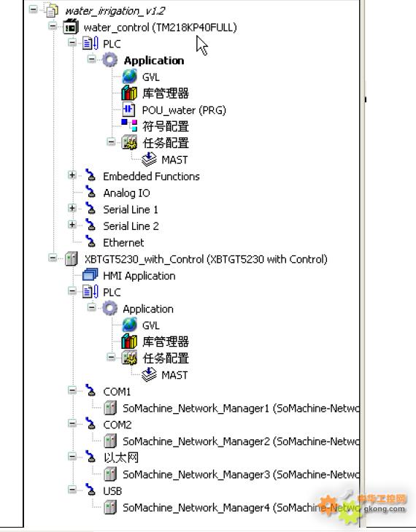Click the SoMachine_Network_Manager2 device icon
The image size is (416, 532).
point(110,441)
